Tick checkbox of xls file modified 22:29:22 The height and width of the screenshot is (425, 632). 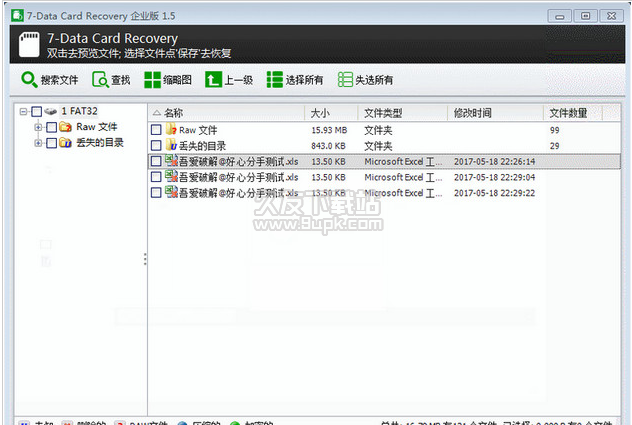pyautogui.click(x=156, y=193)
